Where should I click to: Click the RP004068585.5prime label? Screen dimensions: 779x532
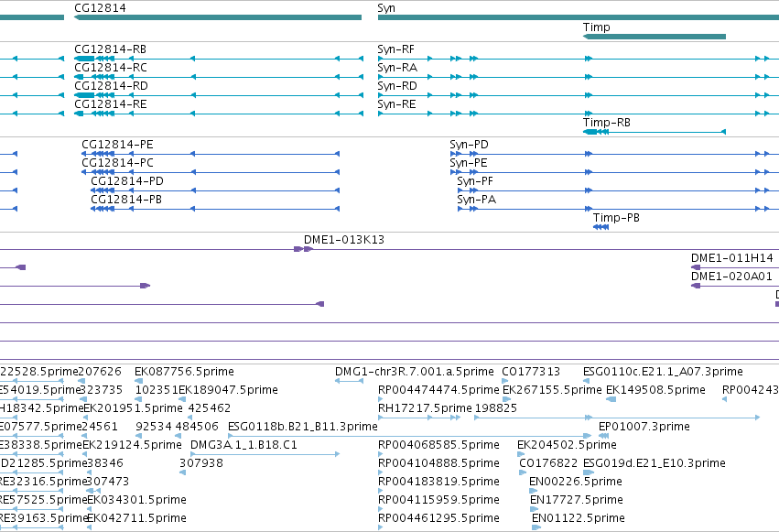(438, 445)
